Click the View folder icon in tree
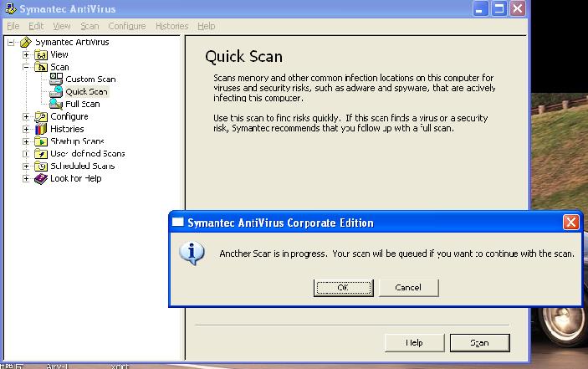The image size is (588, 369). click(41, 54)
